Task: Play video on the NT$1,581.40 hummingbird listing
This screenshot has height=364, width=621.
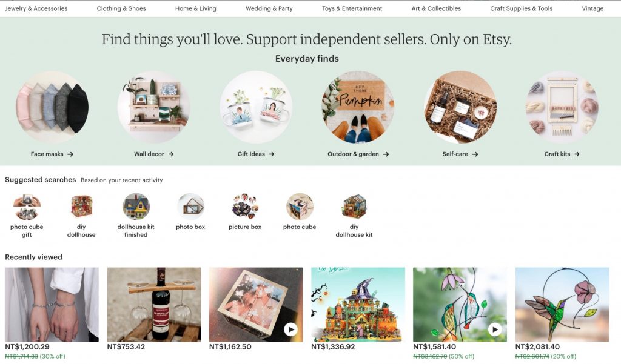Action: [495, 329]
